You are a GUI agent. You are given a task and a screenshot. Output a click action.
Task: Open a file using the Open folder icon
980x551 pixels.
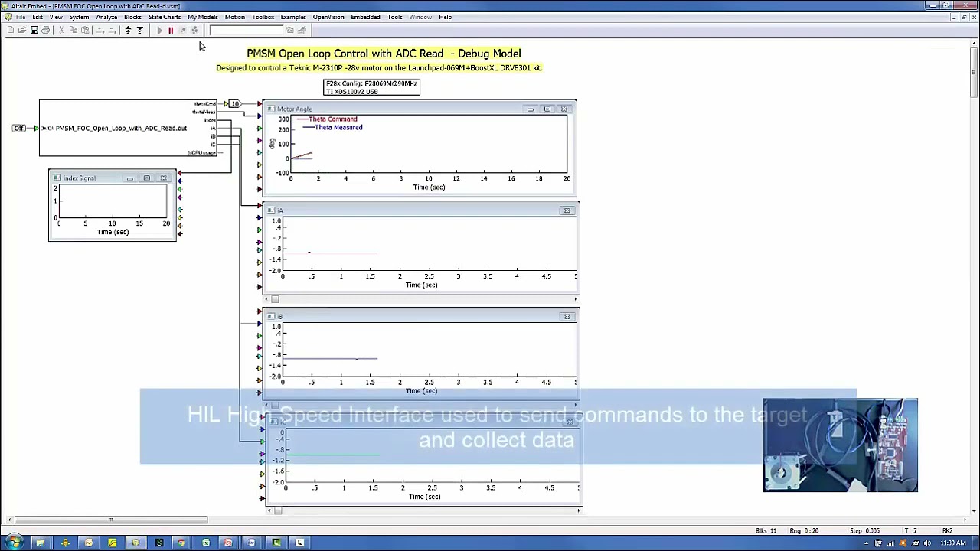click(x=22, y=30)
